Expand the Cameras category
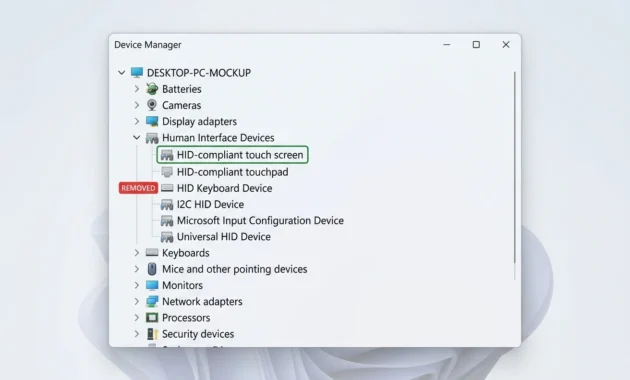This screenshot has width=630, height=380. tap(137, 105)
